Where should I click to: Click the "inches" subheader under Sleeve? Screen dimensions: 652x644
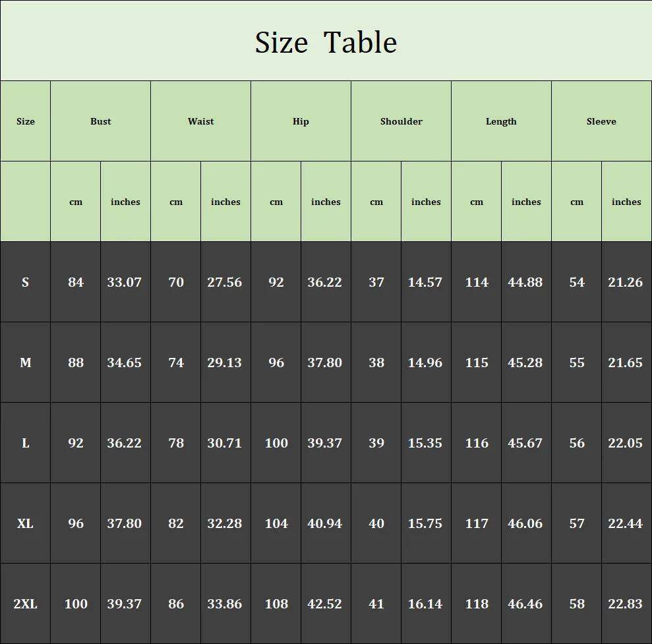coord(626,202)
